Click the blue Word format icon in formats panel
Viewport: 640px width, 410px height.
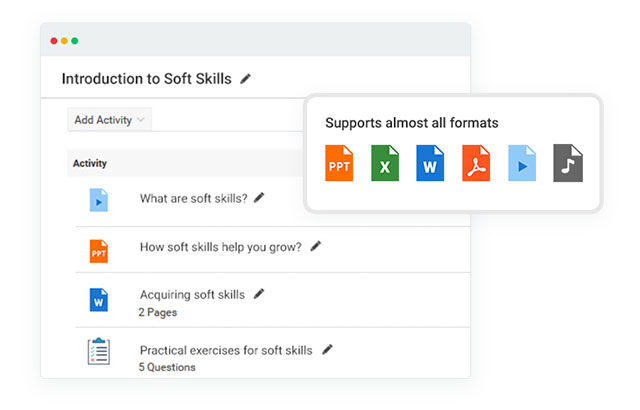click(x=430, y=164)
